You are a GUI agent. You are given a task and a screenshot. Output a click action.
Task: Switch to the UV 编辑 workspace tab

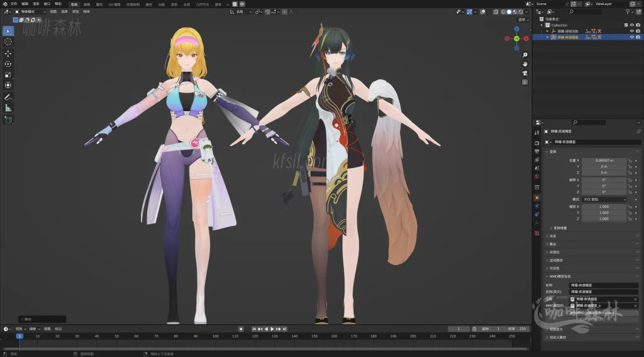(114, 4)
